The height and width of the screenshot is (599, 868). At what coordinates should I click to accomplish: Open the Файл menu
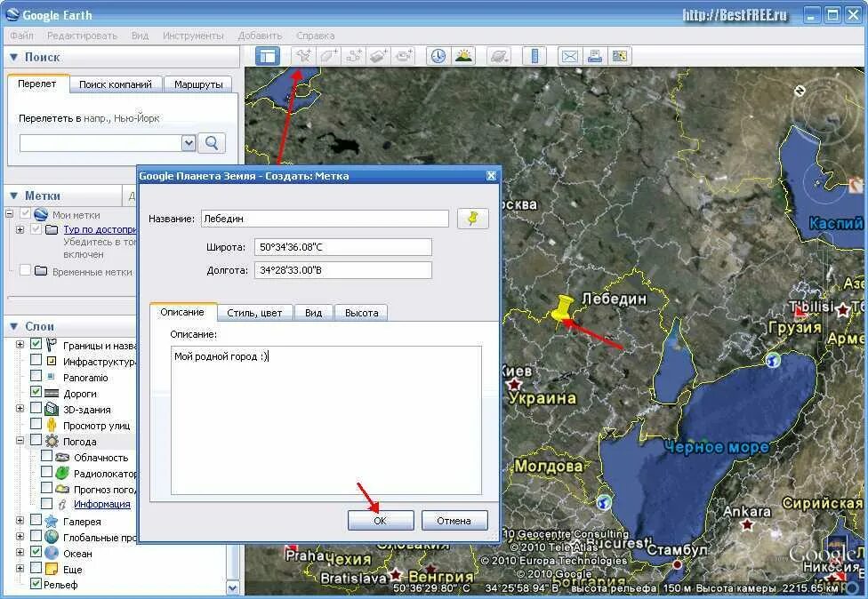(21, 36)
